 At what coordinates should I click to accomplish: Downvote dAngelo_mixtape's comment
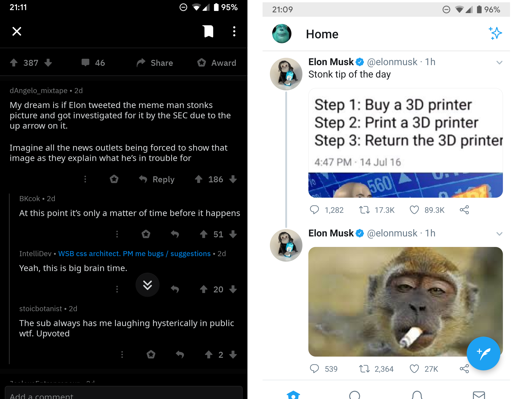[233, 179]
